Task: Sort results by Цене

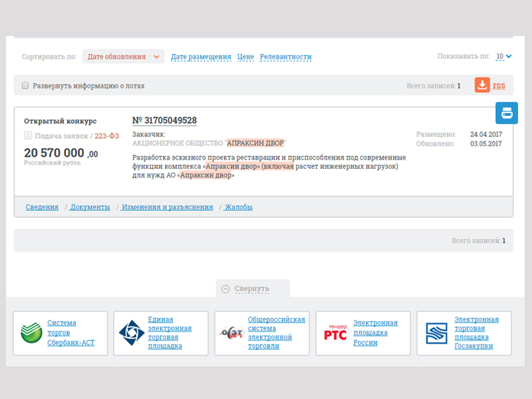Action: [245, 57]
